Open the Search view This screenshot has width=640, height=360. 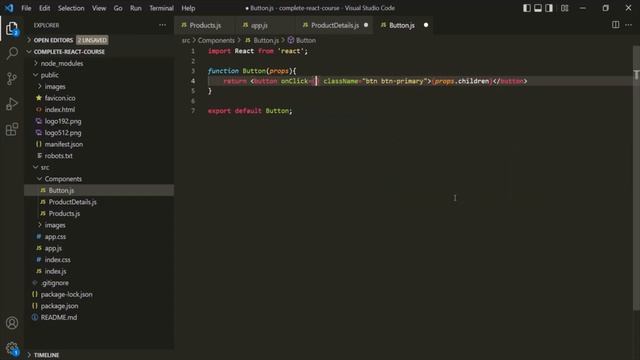(12, 53)
